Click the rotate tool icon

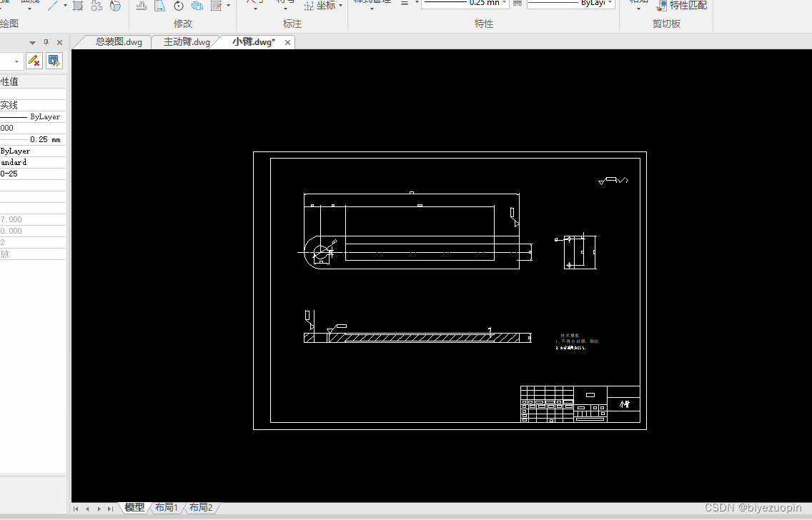coord(179,6)
